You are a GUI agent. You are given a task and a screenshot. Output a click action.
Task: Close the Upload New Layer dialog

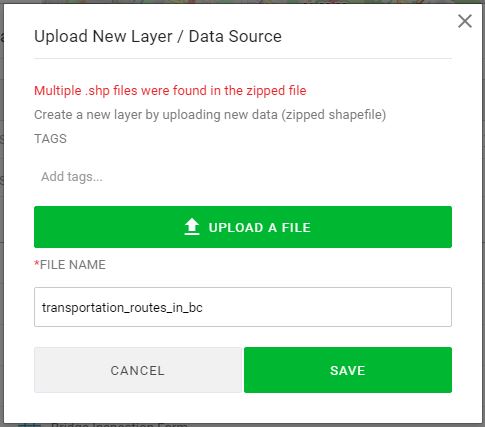point(465,21)
